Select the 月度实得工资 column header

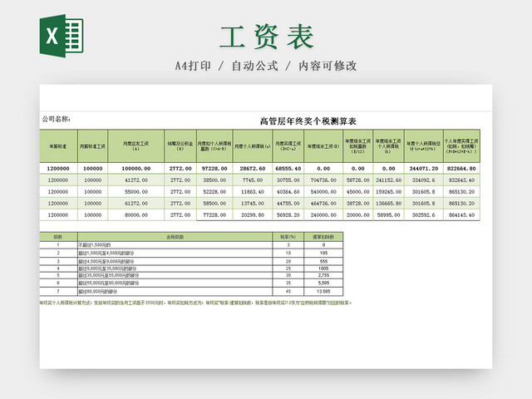pyautogui.click(x=288, y=146)
